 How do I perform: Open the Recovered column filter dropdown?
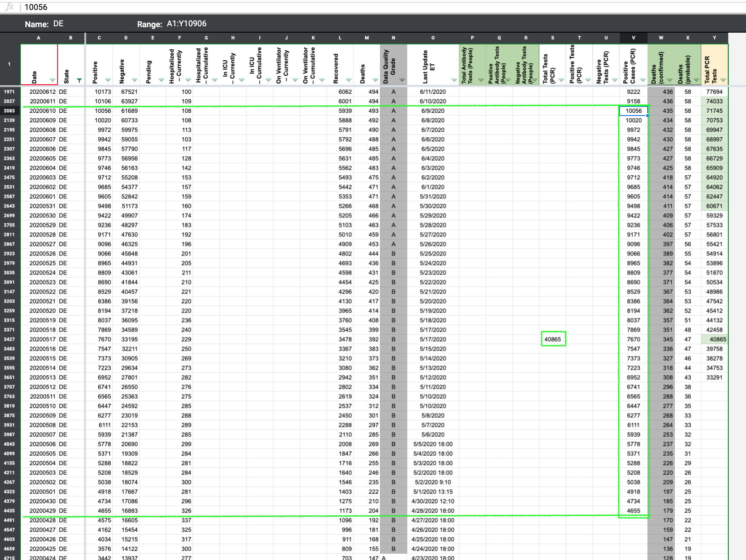(x=349, y=81)
